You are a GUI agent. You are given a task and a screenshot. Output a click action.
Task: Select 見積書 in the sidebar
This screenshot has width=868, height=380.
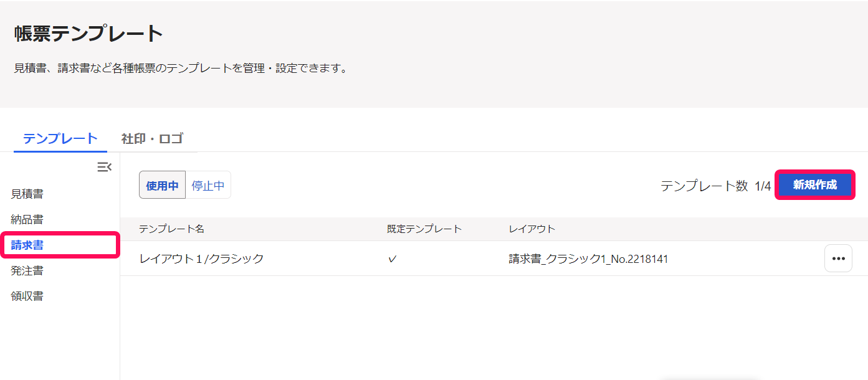tap(27, 194)
